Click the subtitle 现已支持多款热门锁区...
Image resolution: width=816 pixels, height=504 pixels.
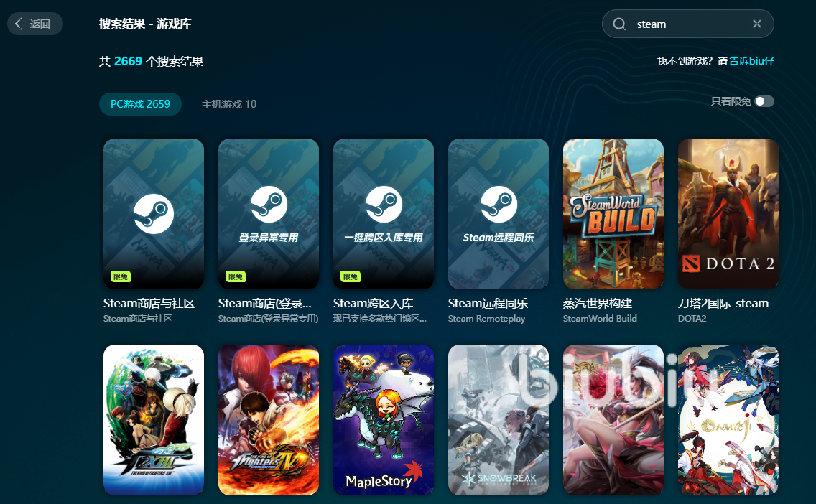pos(380,318)
